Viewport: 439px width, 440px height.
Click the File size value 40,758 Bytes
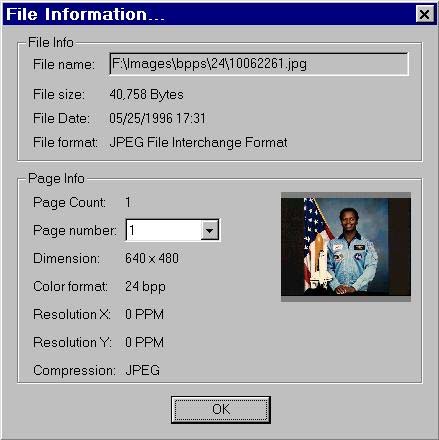pos(146,95)
